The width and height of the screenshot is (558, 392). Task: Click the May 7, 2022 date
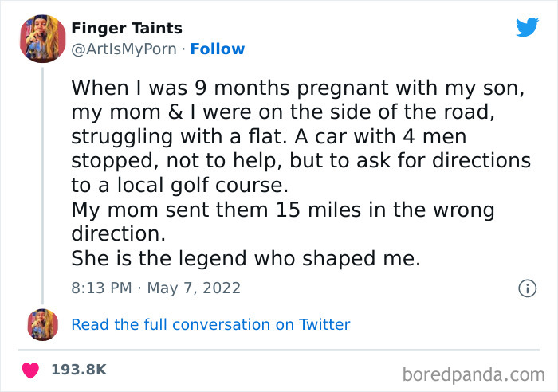195,288
